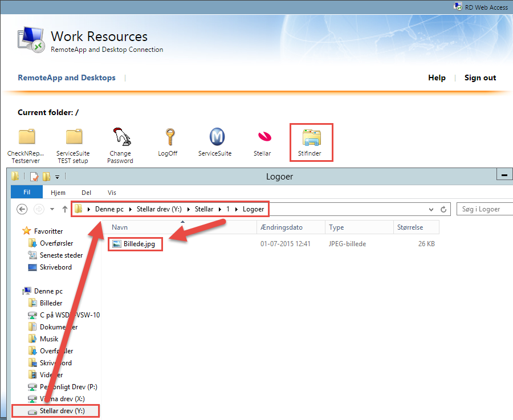Click Stellar drev (Y:) in the breadcrumb

(x=159, y=209)
